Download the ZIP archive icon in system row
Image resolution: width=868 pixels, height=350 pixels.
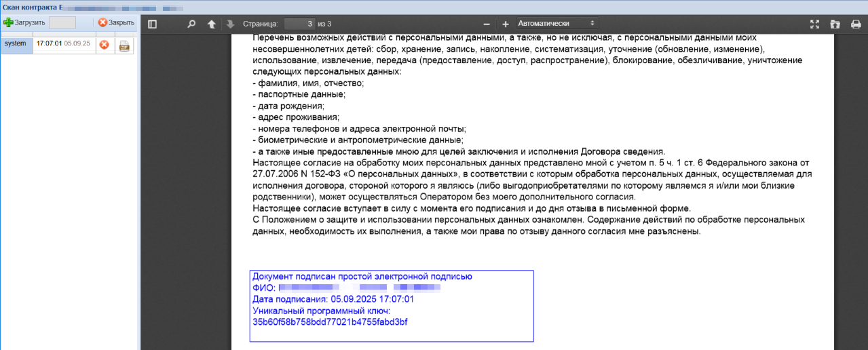(x=124, y=45)
